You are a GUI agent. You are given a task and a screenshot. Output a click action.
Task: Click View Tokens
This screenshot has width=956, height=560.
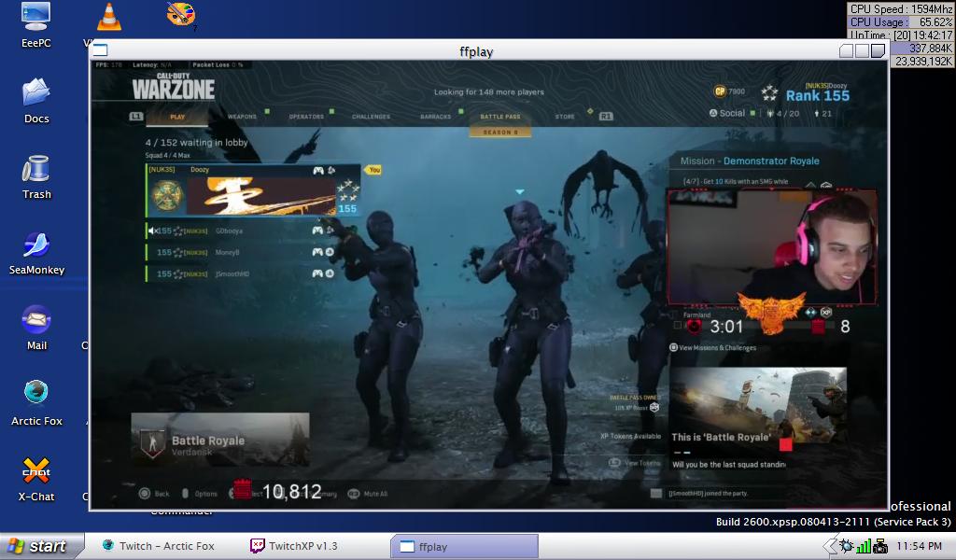click(x=635, y=463)
